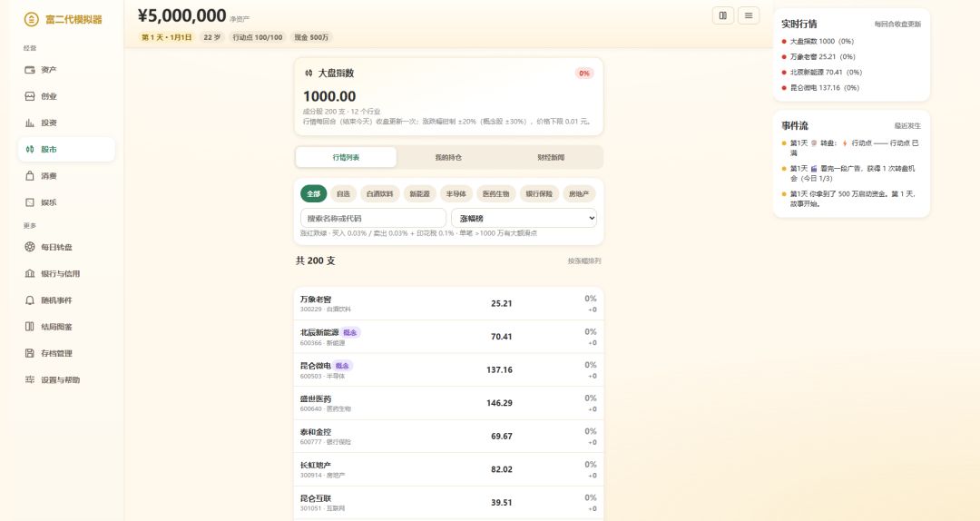Image resolution: width=980 pixels, height=521 pixels.
Task: Switch to the 行情列表 tab
Action: (346, 158)
